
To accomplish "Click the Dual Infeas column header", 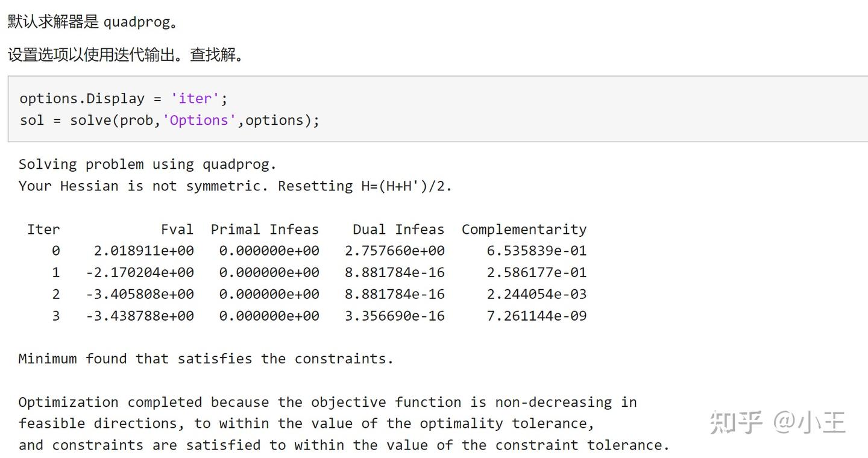I will pos(398,229).
